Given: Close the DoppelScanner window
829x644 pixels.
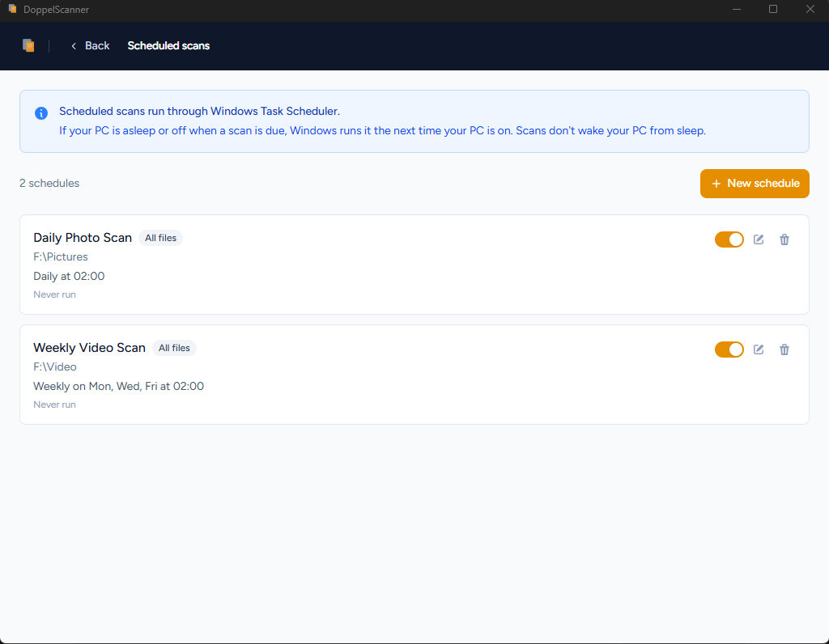Looking at the screenshot, I should point(810,9).
